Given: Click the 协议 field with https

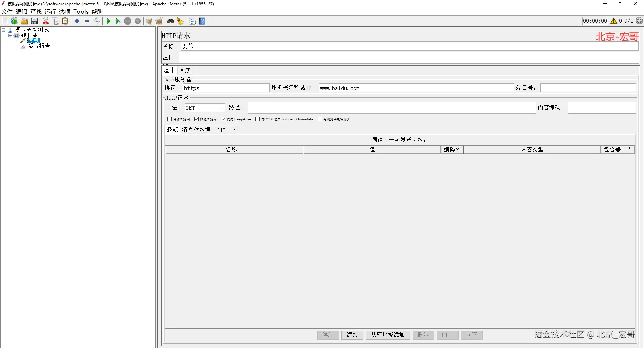Looking at the screenshot, I should [226, 88].
